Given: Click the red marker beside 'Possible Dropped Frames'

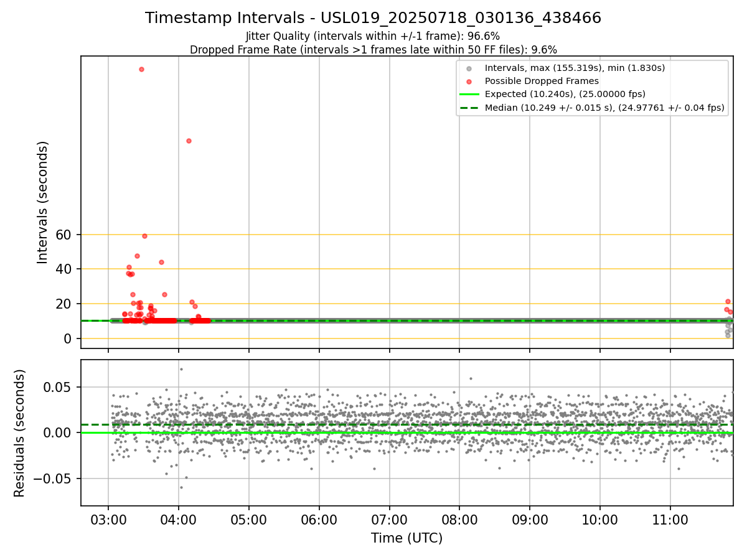Looking at the screenshot, I should tap(470, 81).
